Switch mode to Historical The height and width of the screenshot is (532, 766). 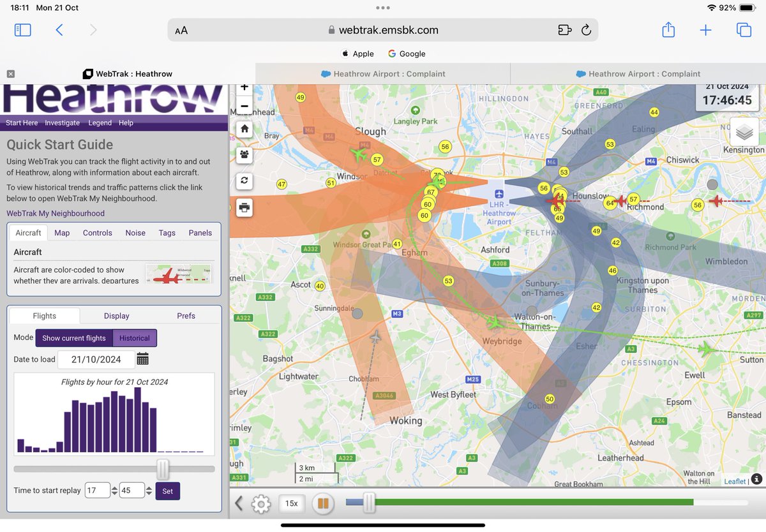[135, 338]
